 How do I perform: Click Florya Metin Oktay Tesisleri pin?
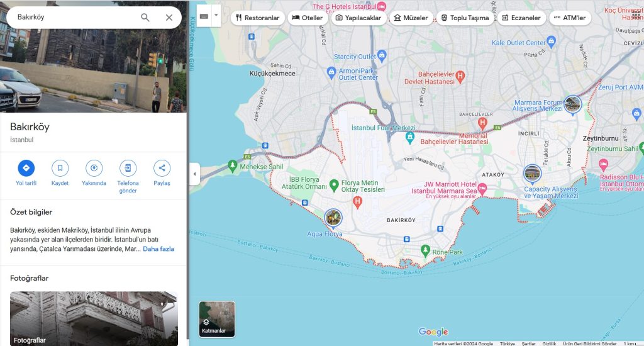tap(334, 186)
